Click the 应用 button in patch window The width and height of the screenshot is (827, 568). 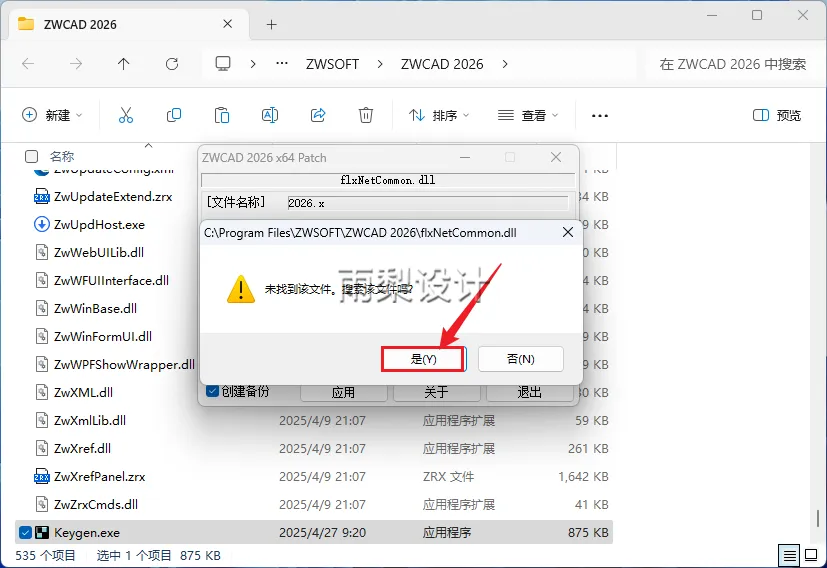point(343,392)
